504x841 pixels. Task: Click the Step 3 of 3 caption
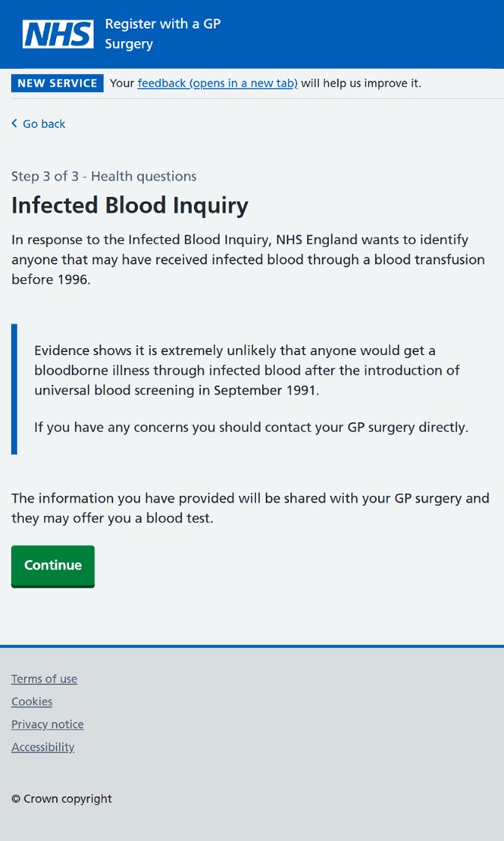point(104,176)
